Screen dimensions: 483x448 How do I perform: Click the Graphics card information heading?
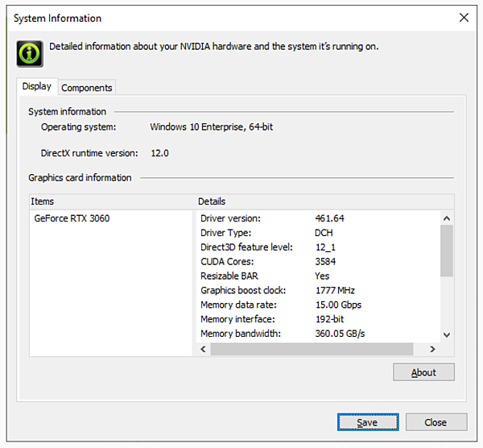[80, 177]
